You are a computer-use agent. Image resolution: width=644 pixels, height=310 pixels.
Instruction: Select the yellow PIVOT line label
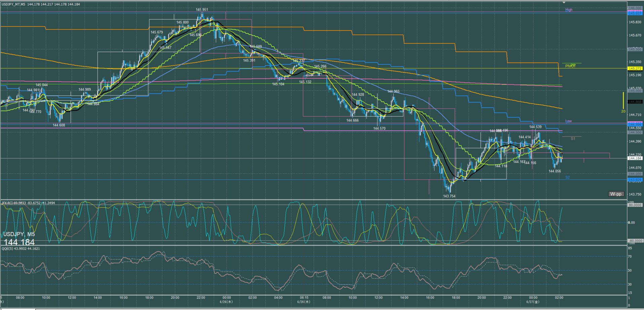pos(570,66)
